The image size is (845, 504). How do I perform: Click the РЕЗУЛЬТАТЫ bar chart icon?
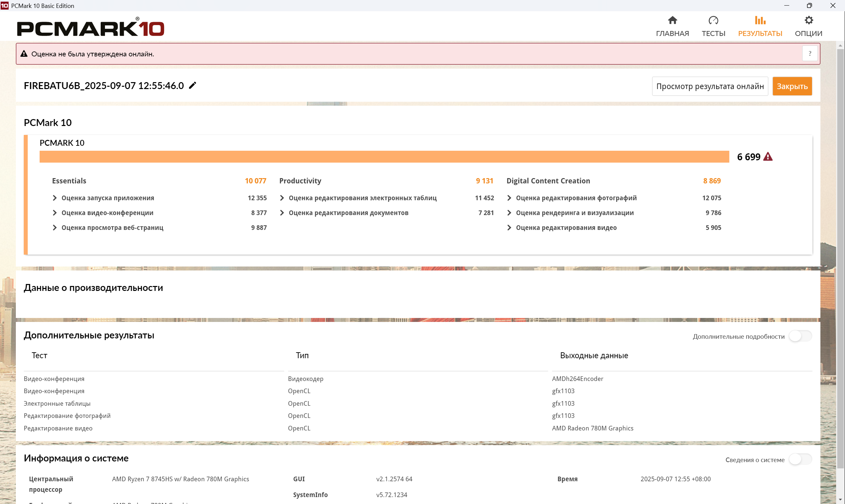[x=760, y=20]
